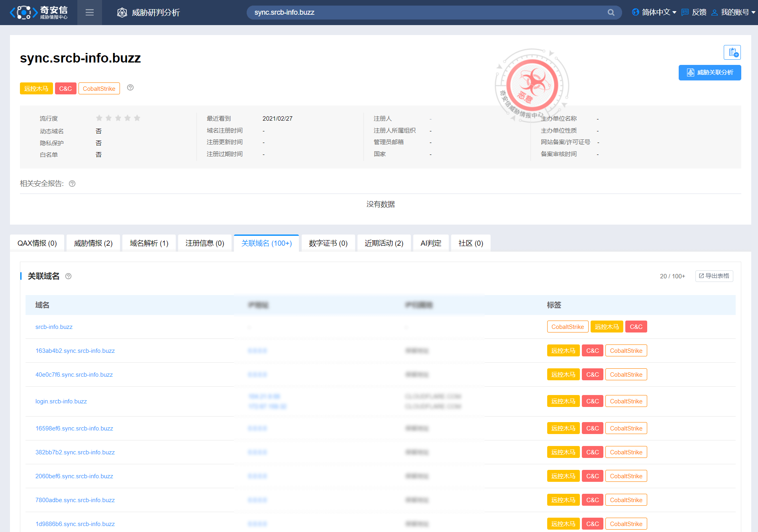Click the 远控木马 tag in the 16598ef6 row
Screen dimensions: 758x532
tap(564, 428)
